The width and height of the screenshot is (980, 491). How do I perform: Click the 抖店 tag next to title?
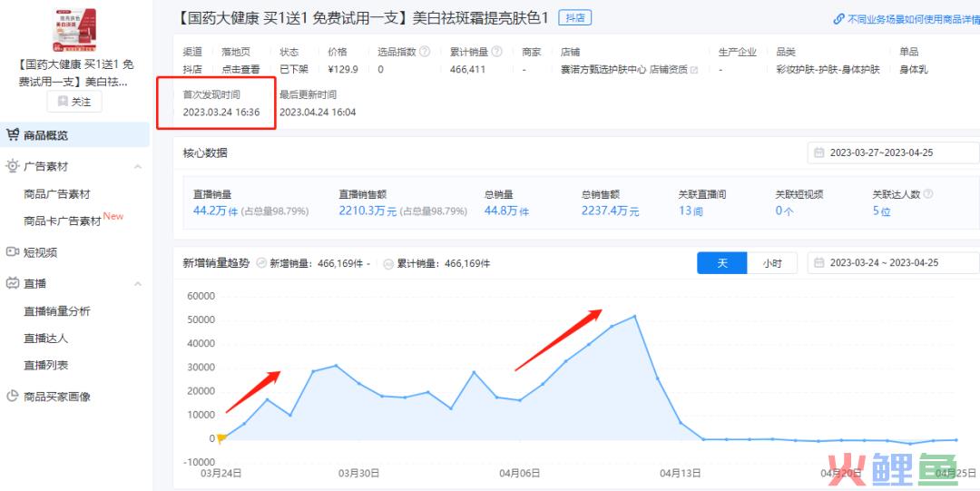pyautogui.click(x=575, y=18)
